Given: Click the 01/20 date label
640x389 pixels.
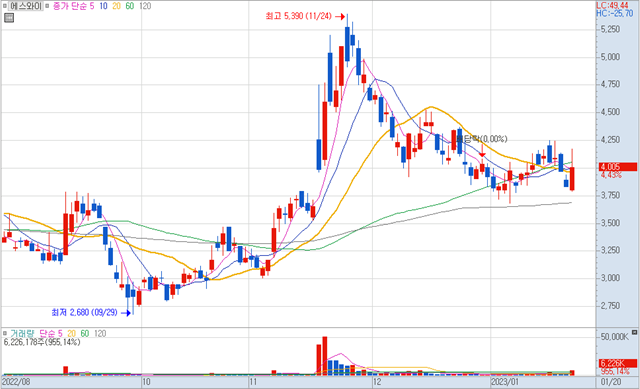Looking at the screenshot, I should click(611, 382).
